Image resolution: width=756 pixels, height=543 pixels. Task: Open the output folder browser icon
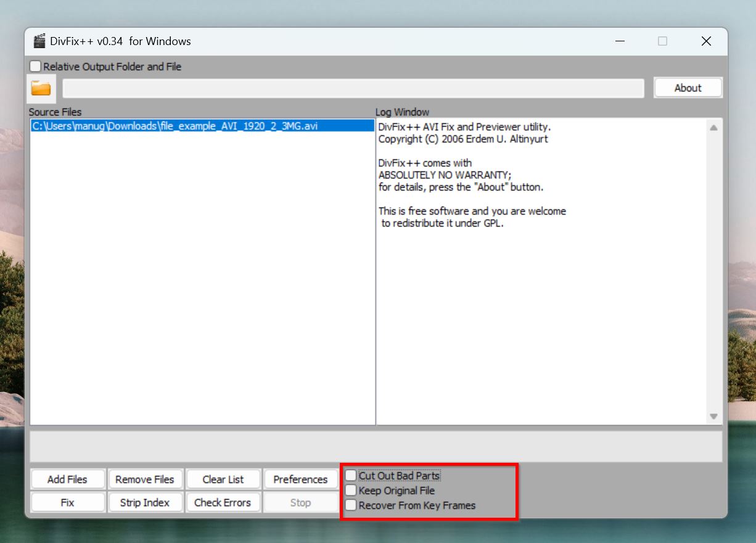[x=41, y=88]
